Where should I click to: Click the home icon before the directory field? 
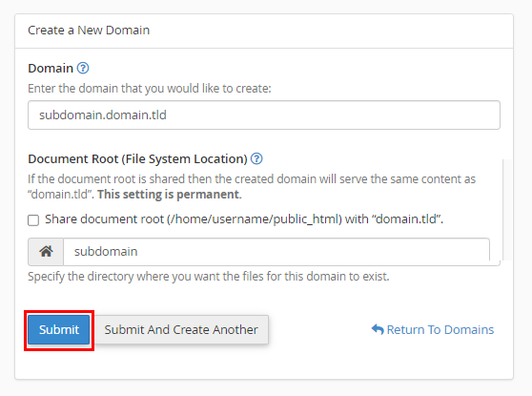point(46,252)
